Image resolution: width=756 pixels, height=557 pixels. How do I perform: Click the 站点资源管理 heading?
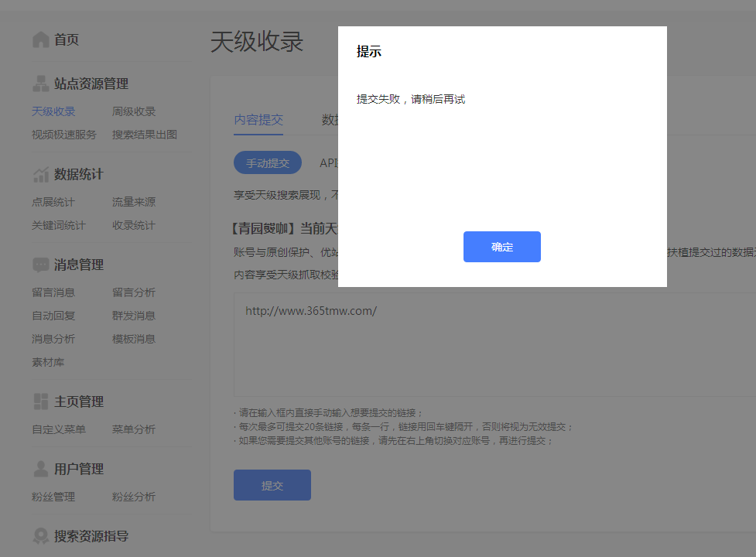pyautogui.click(x=91, y=84)
